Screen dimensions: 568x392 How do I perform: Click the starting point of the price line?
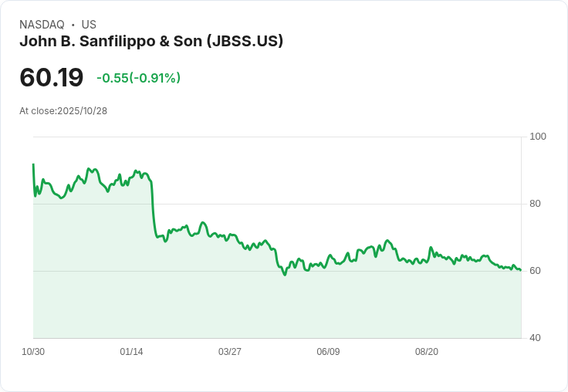pos(33,164)
